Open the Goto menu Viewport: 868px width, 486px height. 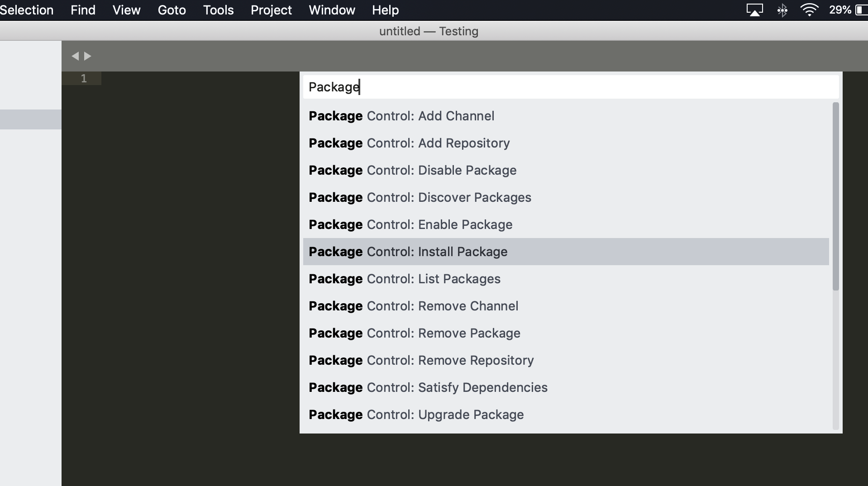pyautogui.click(x=172, y=10)
